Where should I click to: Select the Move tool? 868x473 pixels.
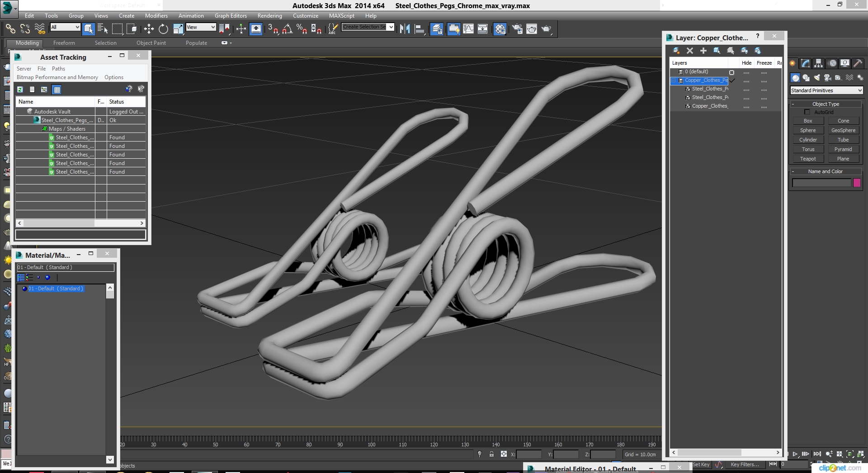tap(149, 29)
